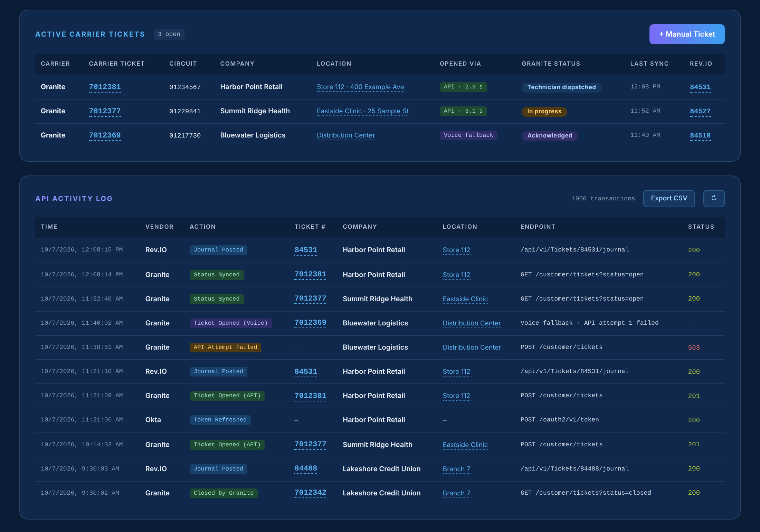This screenshot has height=532, width=760.
Task: Open ticket 7012342 in the activity log
Action: [310, 493]
